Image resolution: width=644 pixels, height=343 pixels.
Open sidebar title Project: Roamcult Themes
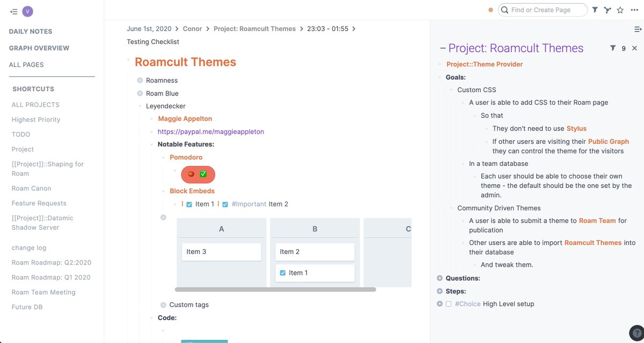click(516, 48)
